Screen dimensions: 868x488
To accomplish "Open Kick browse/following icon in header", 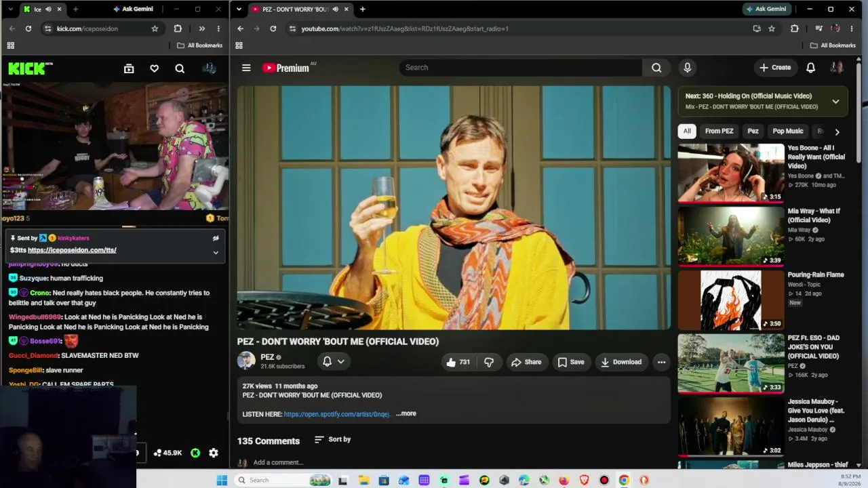I will click(129, 68).
